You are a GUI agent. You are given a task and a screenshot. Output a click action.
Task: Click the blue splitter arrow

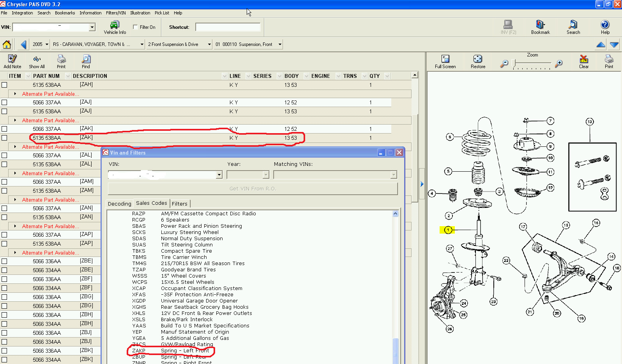click(x=422, y=184)
